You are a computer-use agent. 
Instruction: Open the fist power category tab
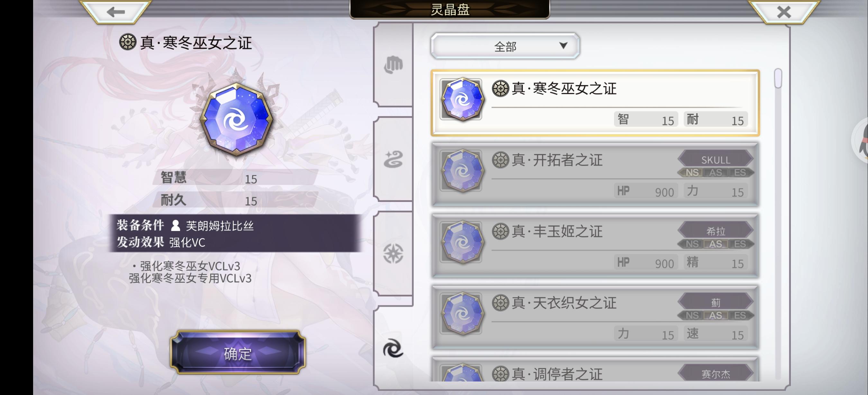click(x=393, y=65)
